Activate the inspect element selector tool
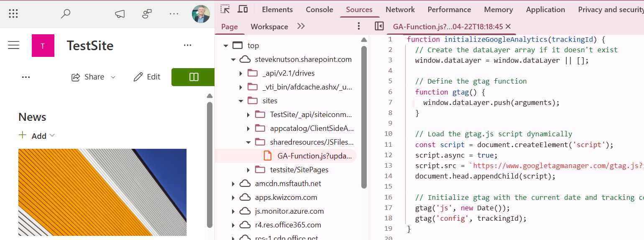The height and width of the screenshot is (240, 644). pyautogui.click(x=225, y=9)
